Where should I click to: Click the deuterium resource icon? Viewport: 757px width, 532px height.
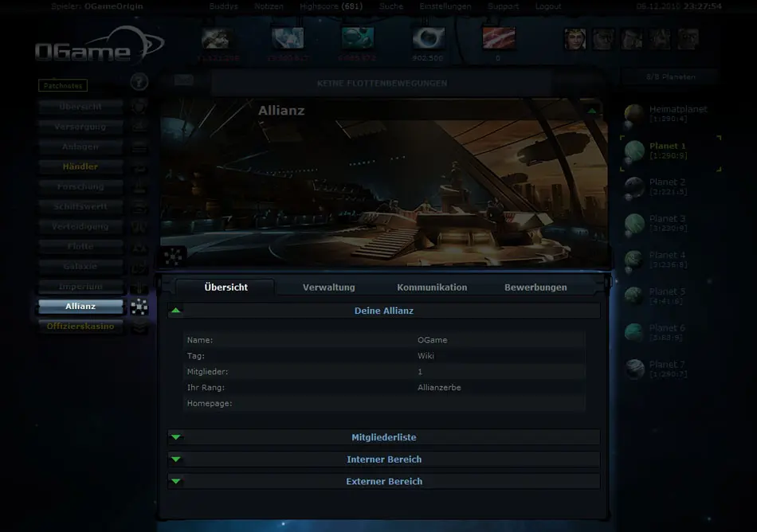pyautogui.click(x=358, y=38)
